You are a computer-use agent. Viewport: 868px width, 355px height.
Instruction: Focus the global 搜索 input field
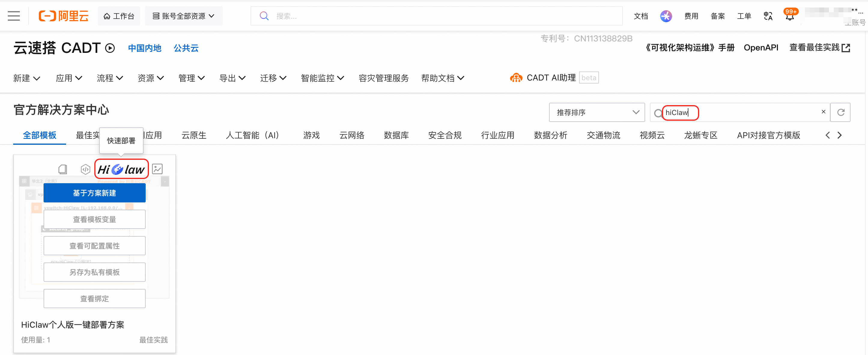(x=436, y=16)
